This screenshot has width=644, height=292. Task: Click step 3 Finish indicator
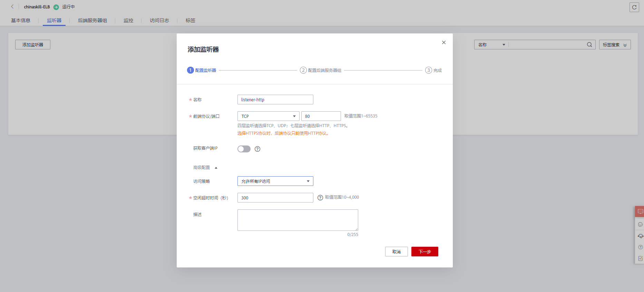[433, 70]
